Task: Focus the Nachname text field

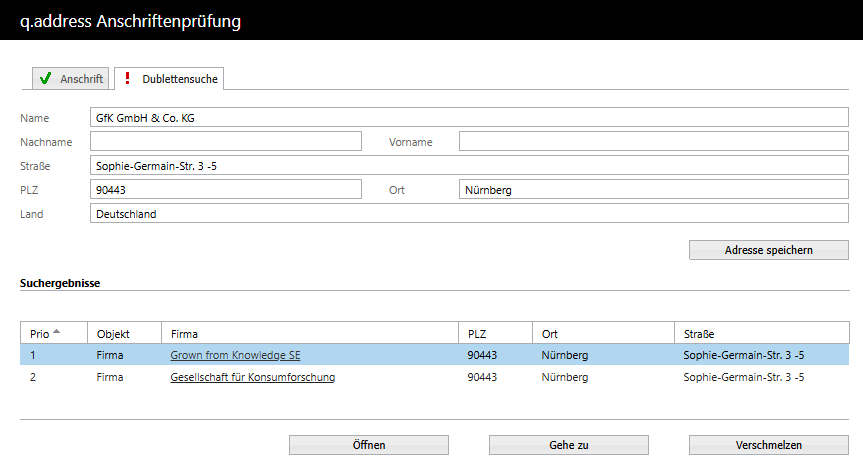Action: 225,142
